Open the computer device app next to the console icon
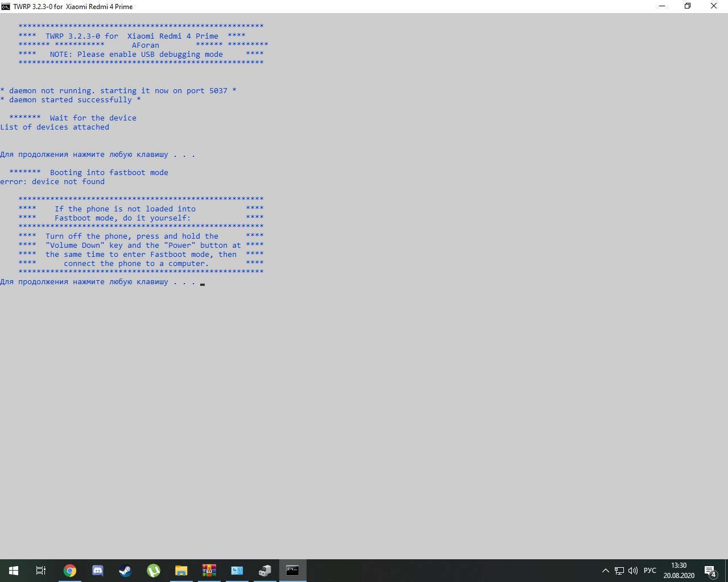The image size is (728, 582). point(265,571)
